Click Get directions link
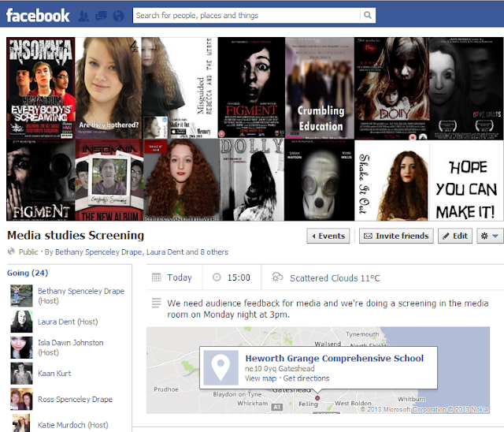 [x=306, y=378]
